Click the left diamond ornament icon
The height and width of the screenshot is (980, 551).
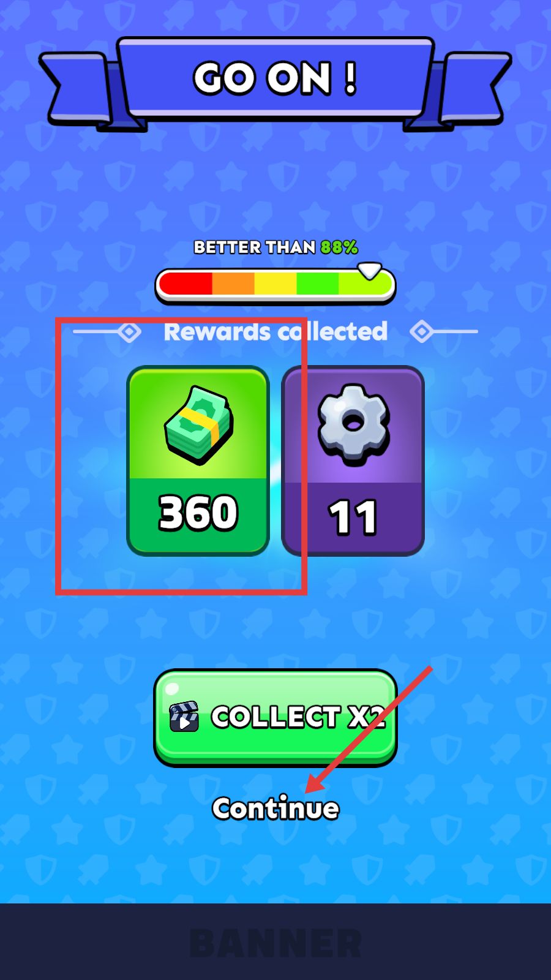[x=129, y=332]
